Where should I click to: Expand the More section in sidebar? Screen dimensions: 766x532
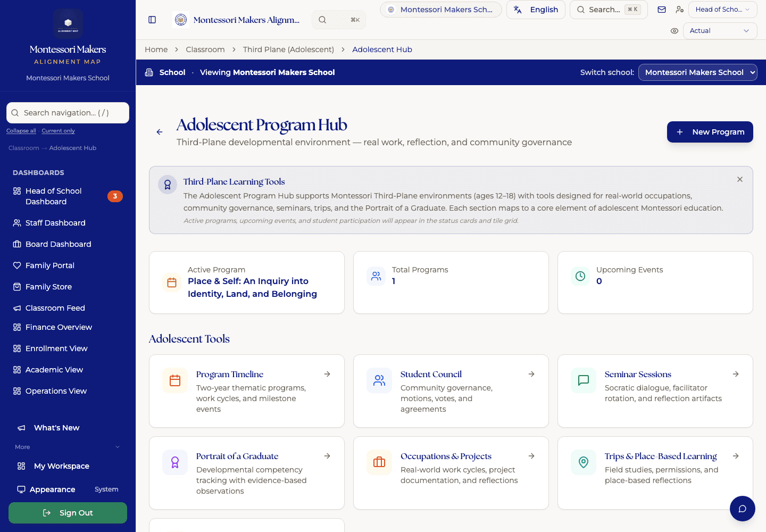click(x=68, y=447)
